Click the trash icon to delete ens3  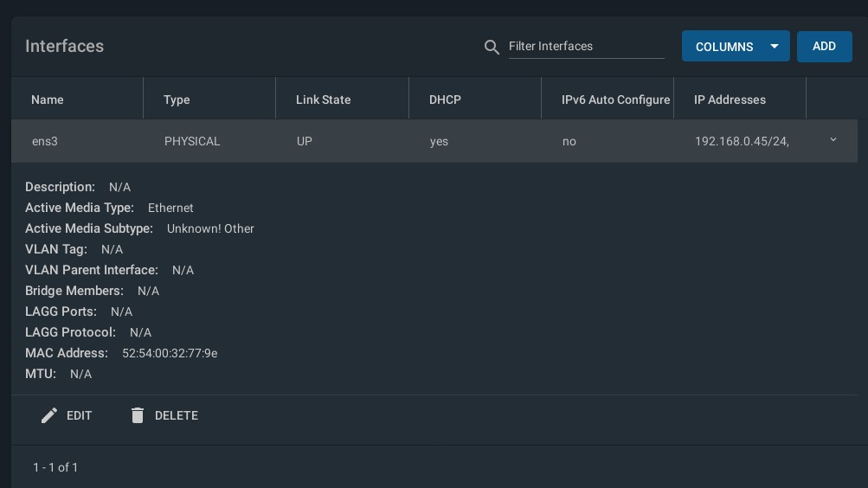[138, 415]
